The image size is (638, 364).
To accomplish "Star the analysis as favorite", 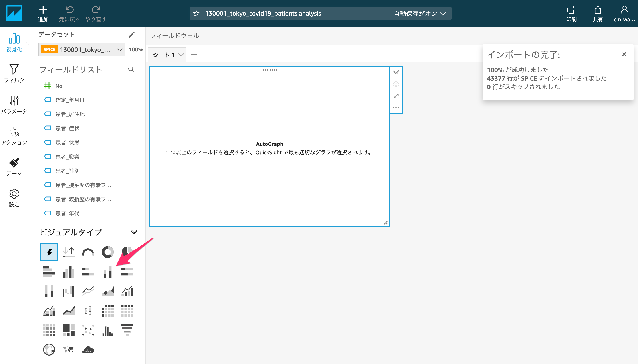I will 196,14.
